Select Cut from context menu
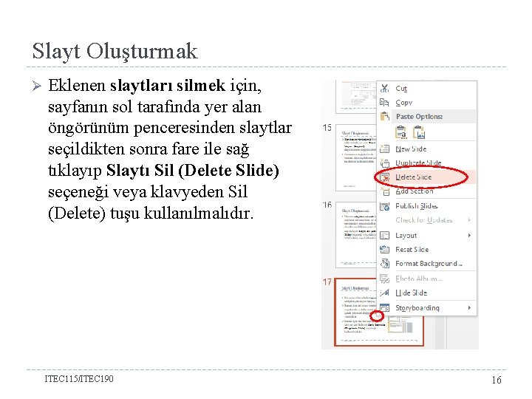Viewport: 532px width, 399px height. (427, 89)
